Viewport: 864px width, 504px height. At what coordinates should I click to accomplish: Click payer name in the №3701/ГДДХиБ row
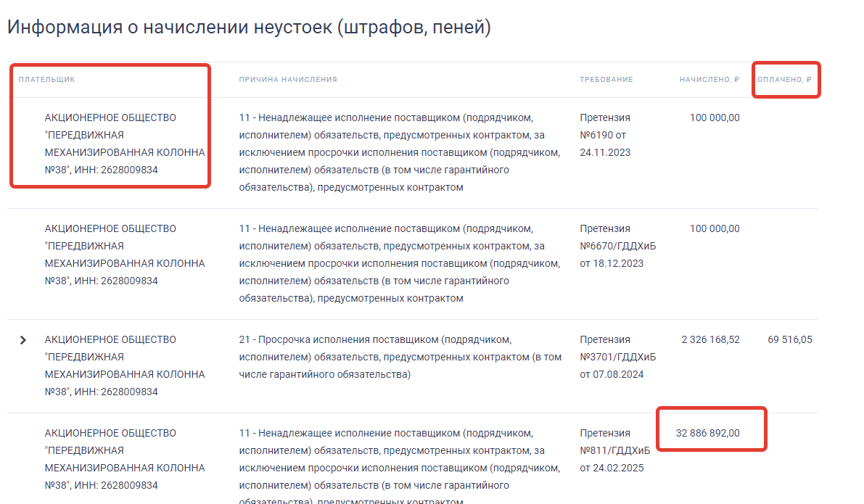(x=125, y=365)
